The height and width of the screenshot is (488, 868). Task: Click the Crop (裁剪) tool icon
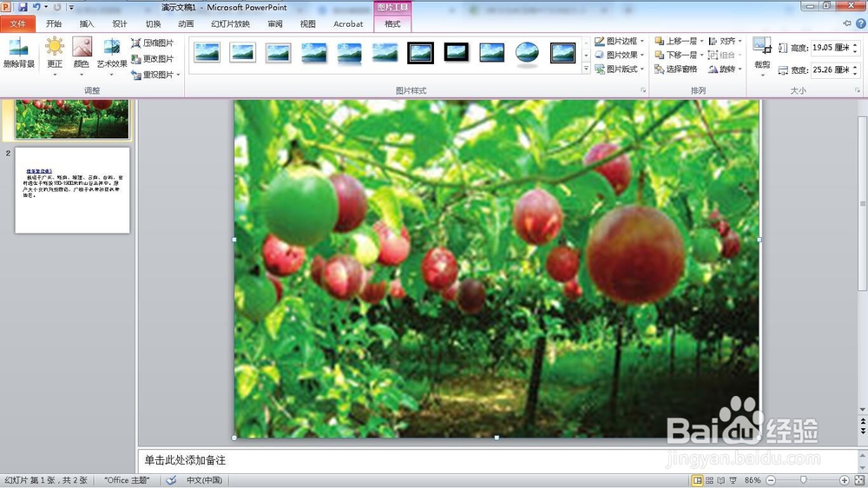point(762,47)
